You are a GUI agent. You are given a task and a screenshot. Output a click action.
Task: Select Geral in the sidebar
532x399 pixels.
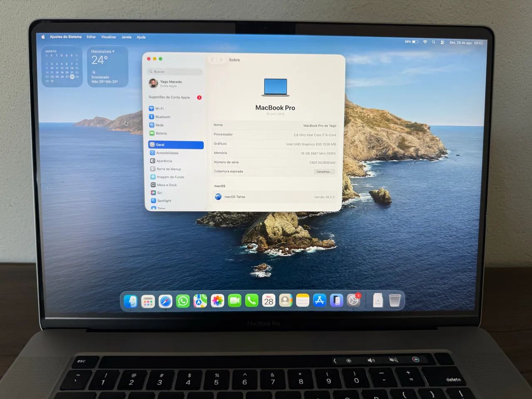click(176, 145)
